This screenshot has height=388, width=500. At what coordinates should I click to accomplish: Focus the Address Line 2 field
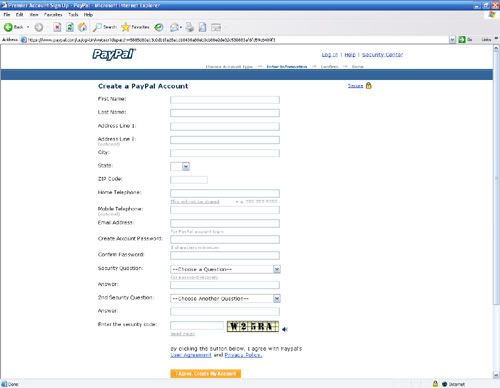pyautogui.click(x=225, y=140)
